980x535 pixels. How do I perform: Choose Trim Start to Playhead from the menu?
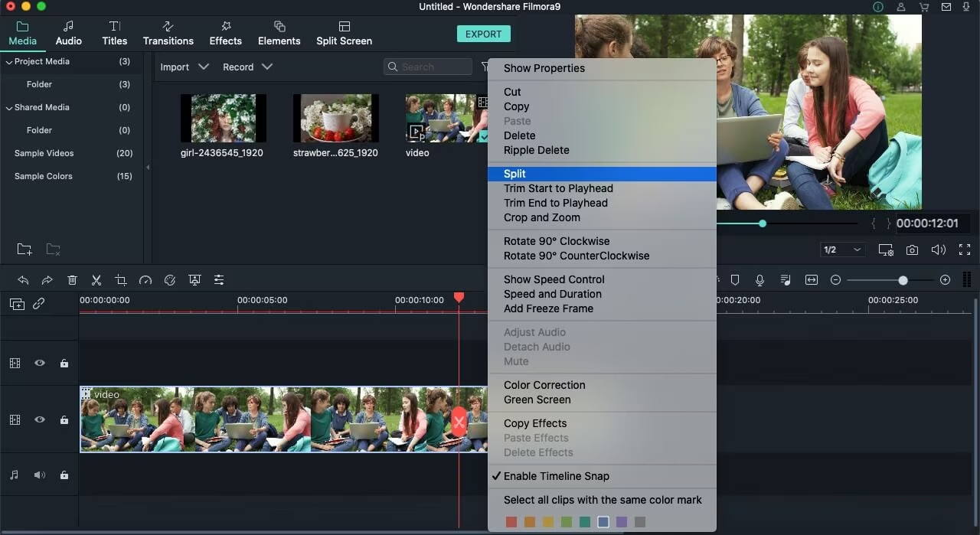click(558, 188)
